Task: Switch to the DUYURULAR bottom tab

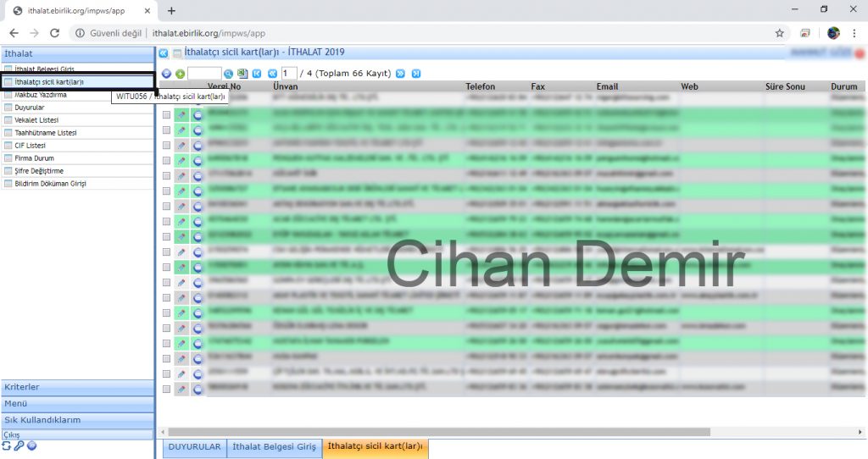Action: point(194,447)
